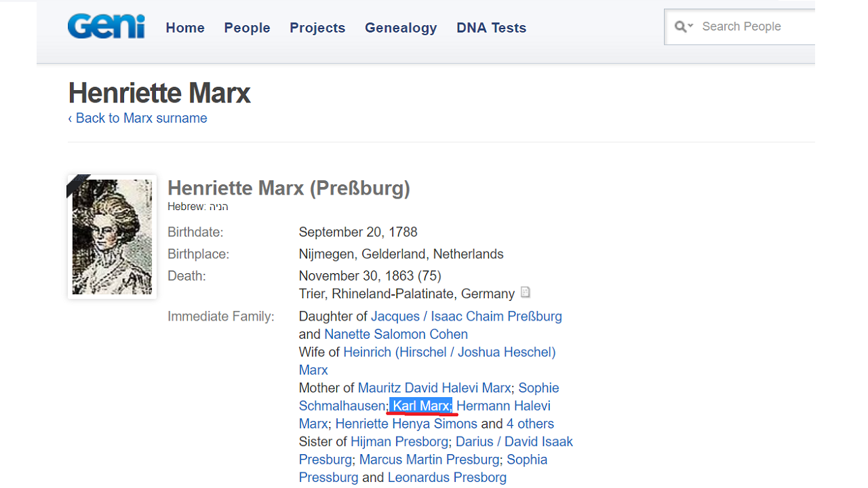Viewport: 868px width, 488px height.
Task: Expand the 4 others children list
Action: pyautogui.click(x=530, y=424)
